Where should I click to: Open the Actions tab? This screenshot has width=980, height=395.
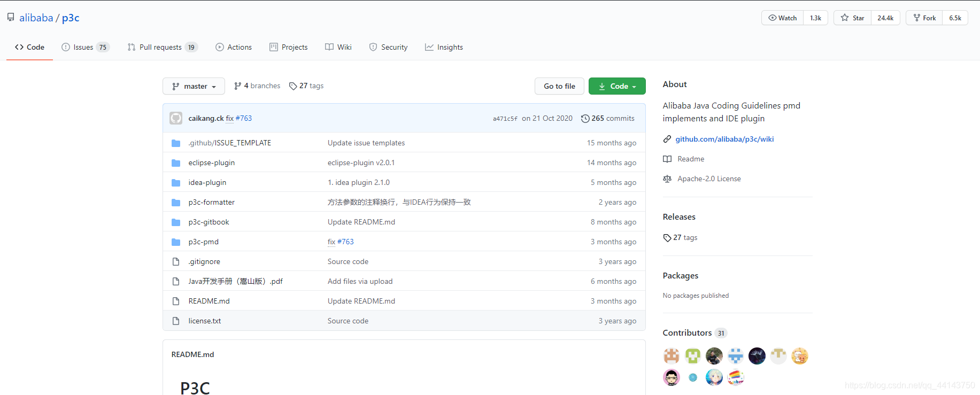tap(234, 47)
